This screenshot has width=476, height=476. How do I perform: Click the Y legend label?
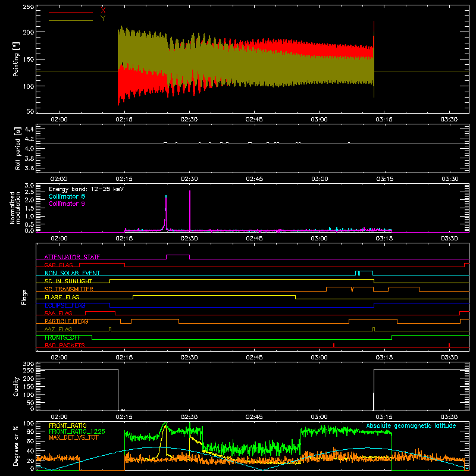(x=103, y=18)
